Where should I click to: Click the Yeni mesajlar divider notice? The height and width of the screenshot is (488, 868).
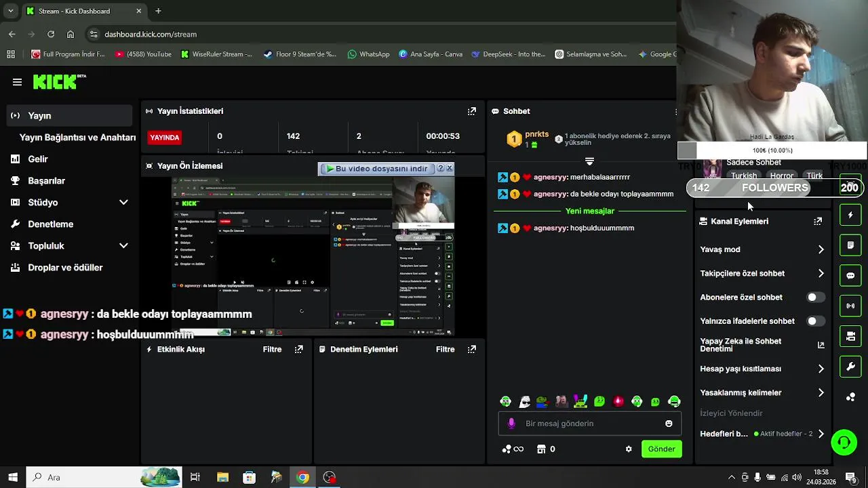click(x=589, y=211)
